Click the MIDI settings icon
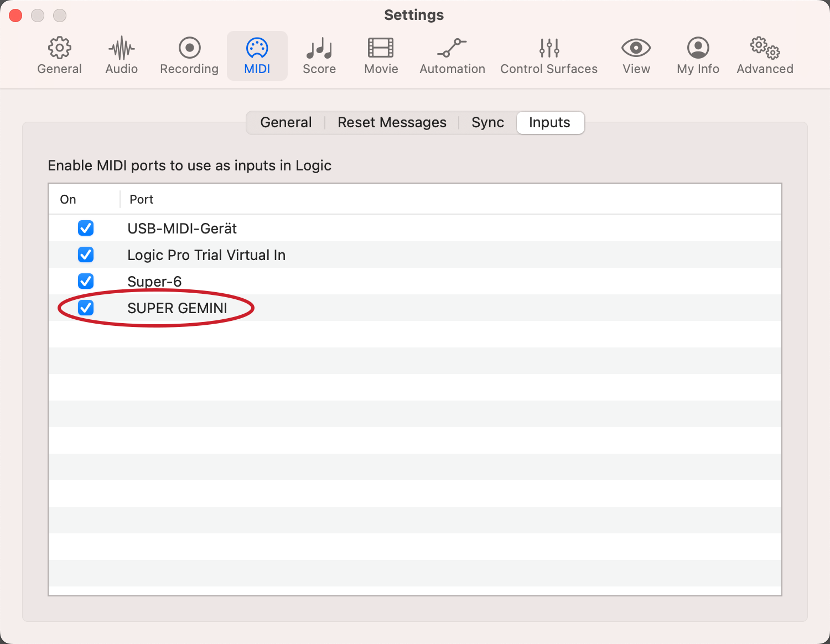Image resolution: width=830 pixels, height=644 pixels. [257, 54]
